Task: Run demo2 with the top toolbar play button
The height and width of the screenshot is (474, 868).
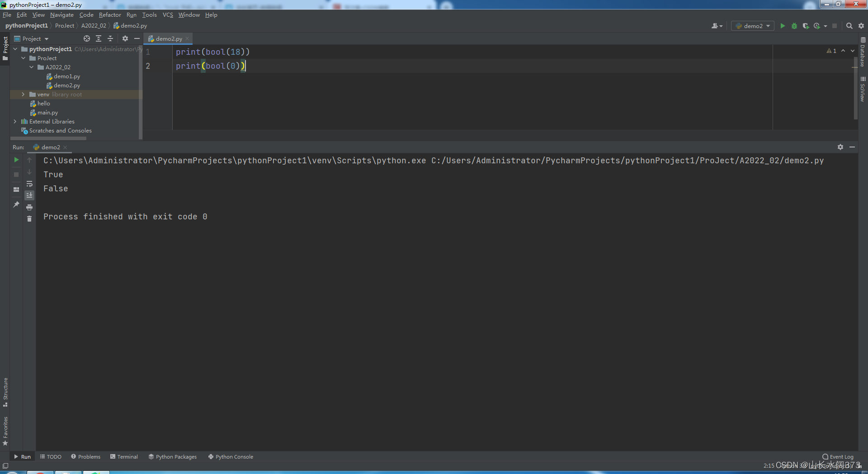Action: click(x=783, y=26)
